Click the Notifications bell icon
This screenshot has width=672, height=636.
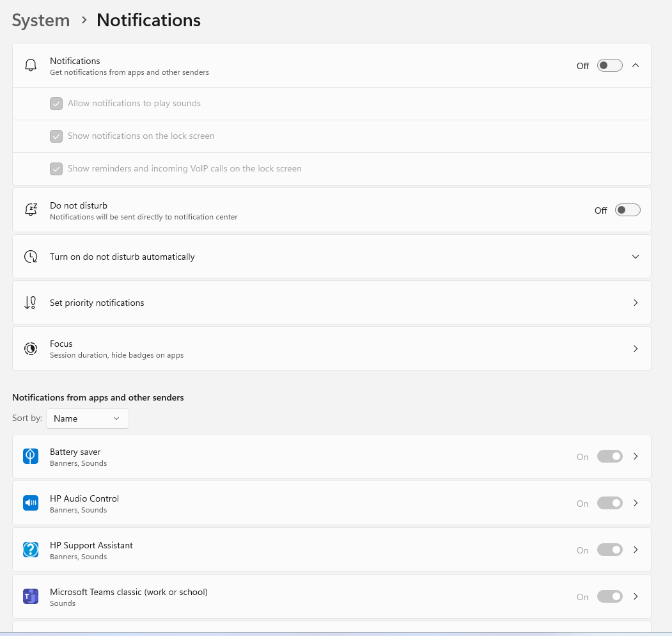coord(31,65)
